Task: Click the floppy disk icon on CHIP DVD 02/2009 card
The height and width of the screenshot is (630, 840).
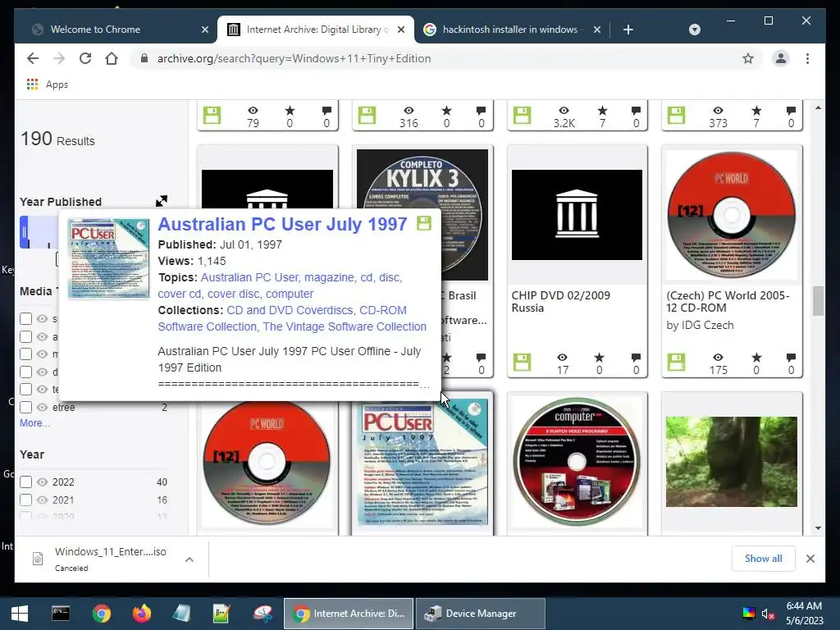Action: 522,362
